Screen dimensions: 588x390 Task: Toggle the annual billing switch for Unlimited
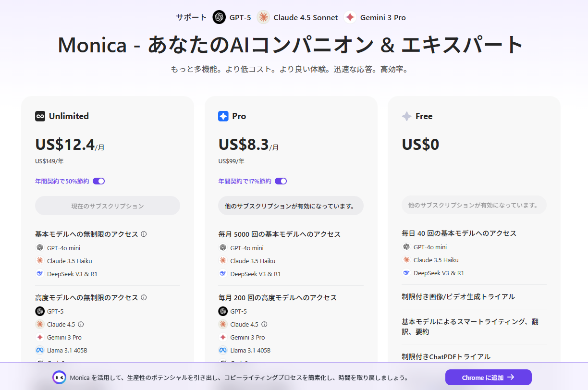click(98, 181)
